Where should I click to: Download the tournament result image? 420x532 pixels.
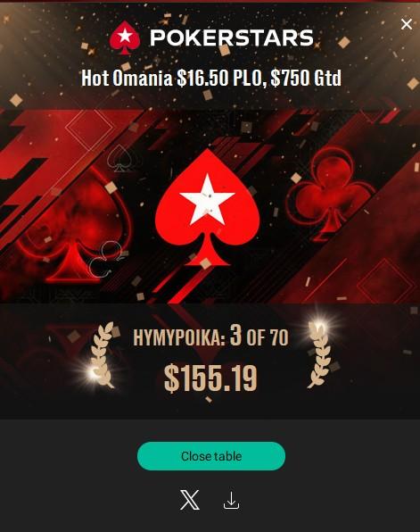coord(232,500)
